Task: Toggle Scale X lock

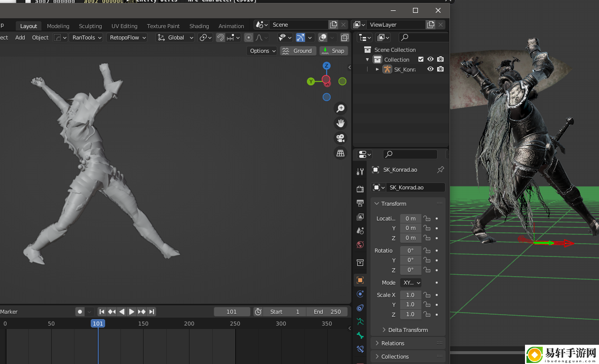Action: point(427,295)
